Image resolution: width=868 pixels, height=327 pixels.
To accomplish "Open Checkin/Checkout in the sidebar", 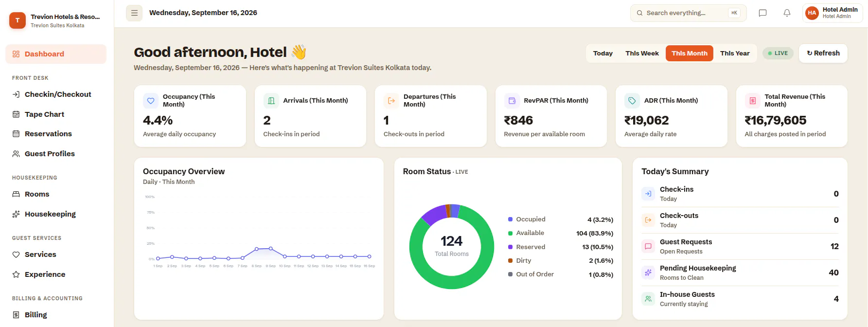I will click(56, 94).
